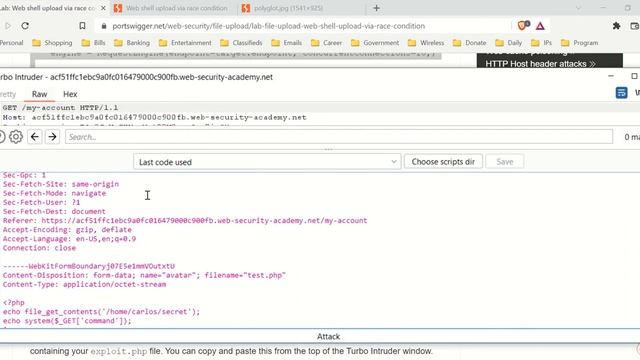The height and width of the screenshot is (360, 640).
Task: Open Entertainment bookmarks folder
Action: pos(185,43)
